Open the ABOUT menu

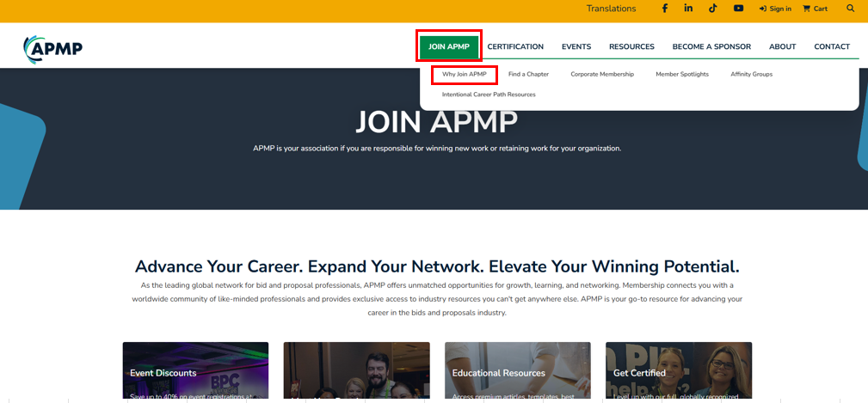782,46
